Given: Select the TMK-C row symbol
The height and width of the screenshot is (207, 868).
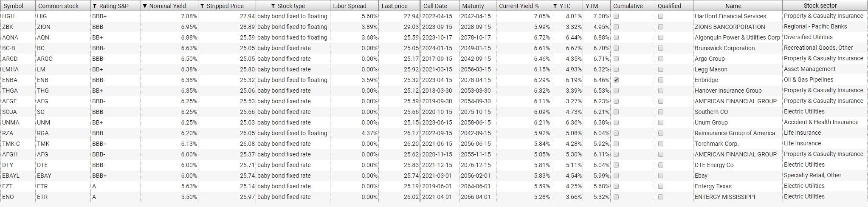Looking at the screenshot, I should coord(11,144).
